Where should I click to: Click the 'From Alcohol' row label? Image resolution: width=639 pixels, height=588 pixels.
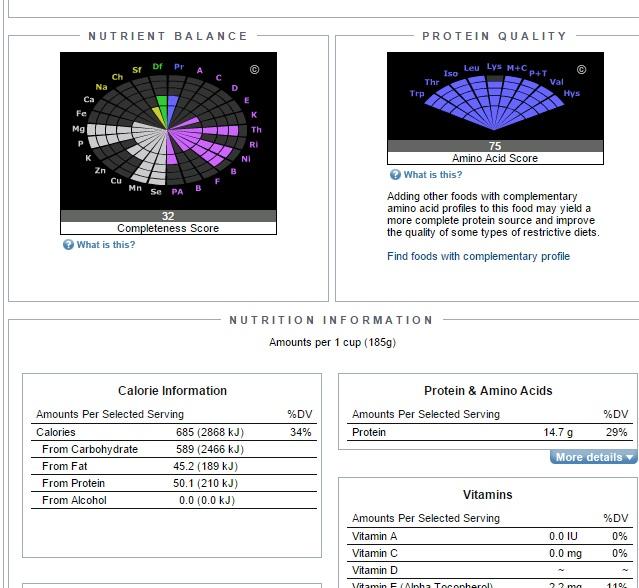pyautogui.click(x=74, y=500)
